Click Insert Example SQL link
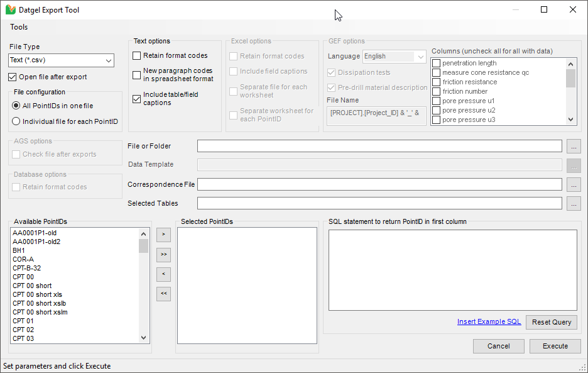Viewport: 588px width, 373px height. 489,321
